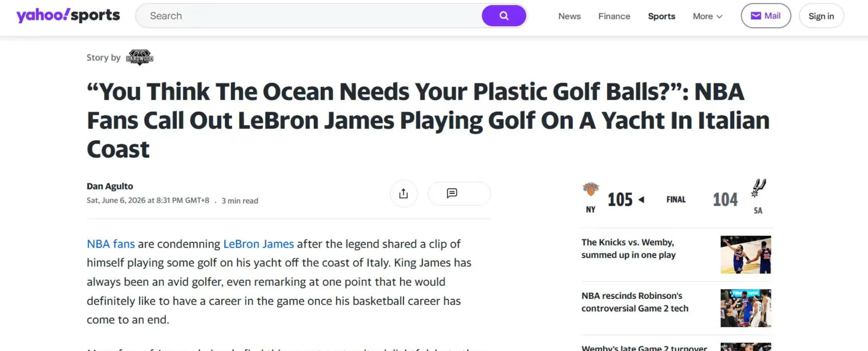Click the FINAL game status label
Image resolution: width=868 pixels, height=351 pixels.
[x=676, y=200]
